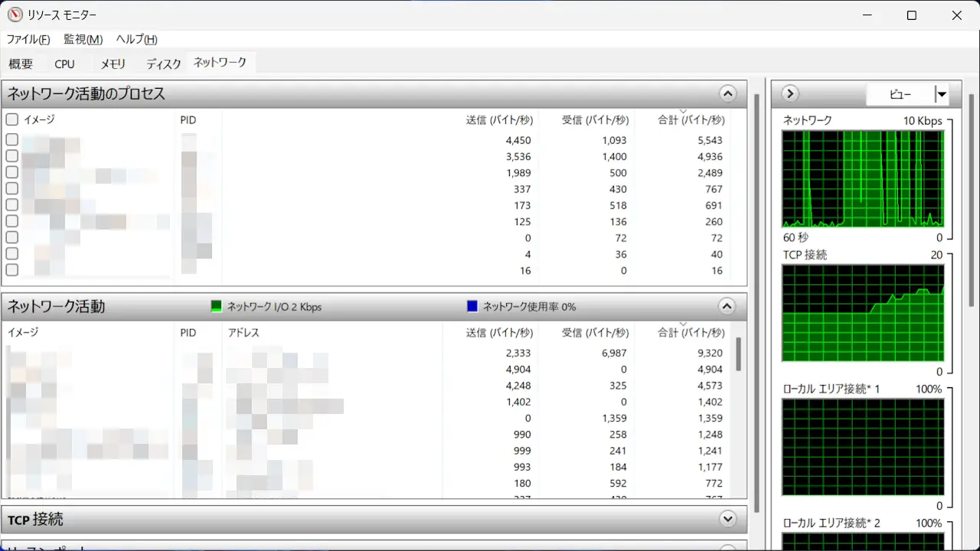The image size is (980, 551).
Task: Click the network activity list scrollbar thumb
Action: [x=739, y=354]
